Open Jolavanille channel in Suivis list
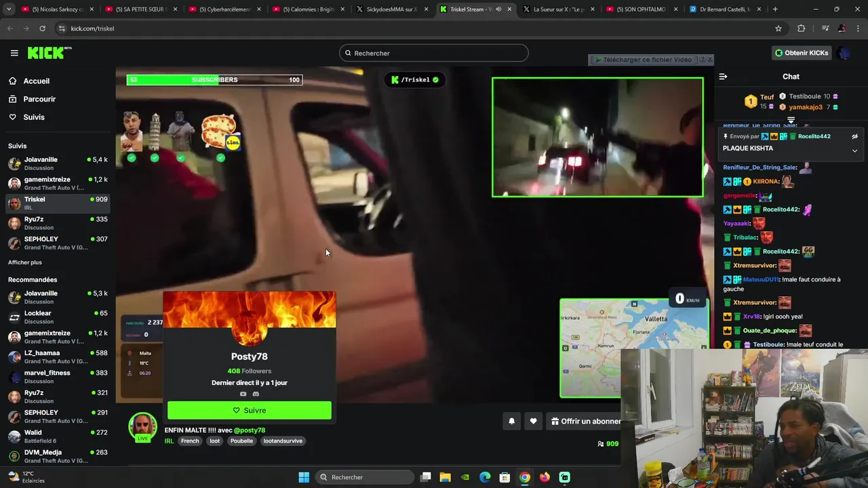The width and height of the screenshot is (868, 488). (58, 163)
